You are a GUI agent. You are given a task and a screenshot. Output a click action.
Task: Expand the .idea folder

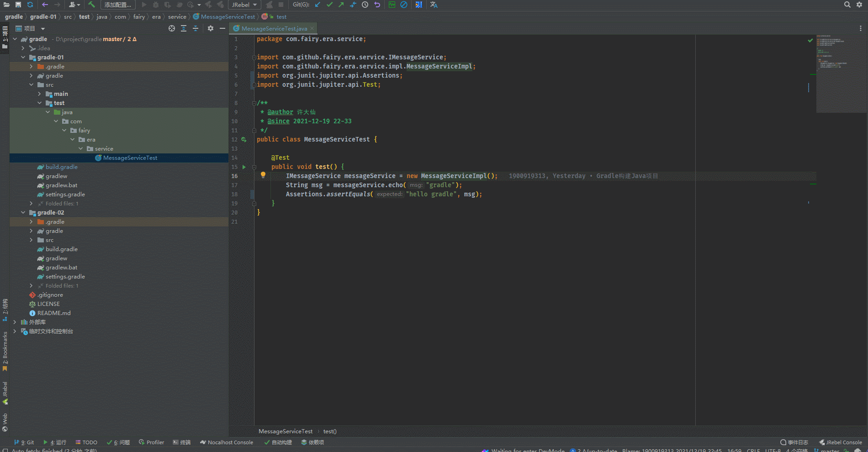point(23,48)
